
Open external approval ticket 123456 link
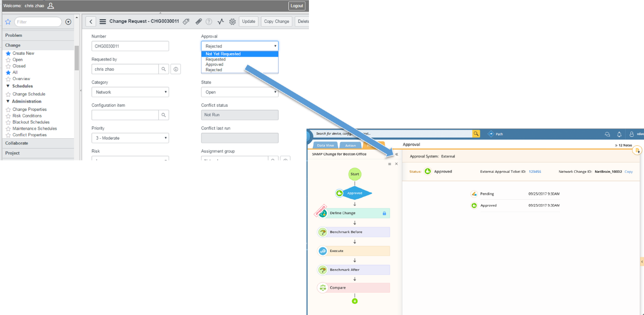pyautogui.click(x=535, y=172)
